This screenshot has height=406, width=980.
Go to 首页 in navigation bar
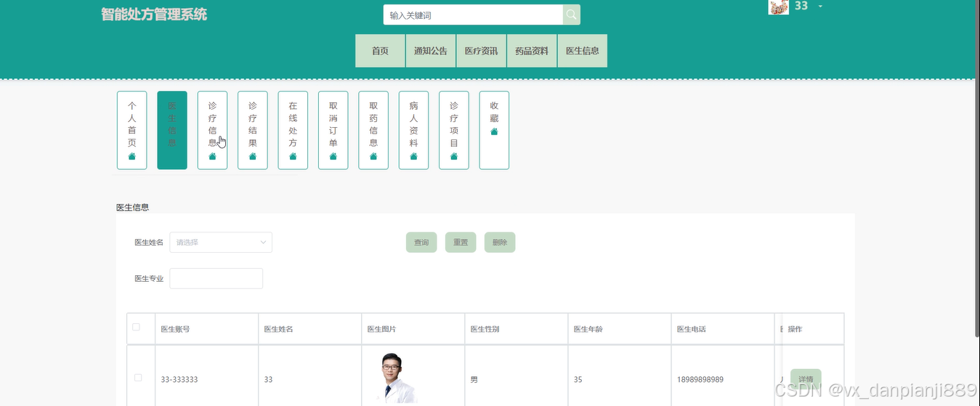point(380,51)
